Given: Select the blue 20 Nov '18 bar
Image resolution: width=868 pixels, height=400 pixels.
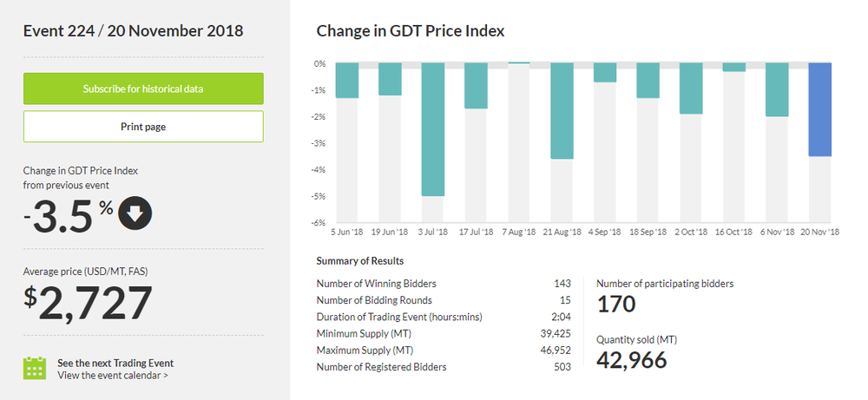Looking at the screenshot, I should coord(820,109).
